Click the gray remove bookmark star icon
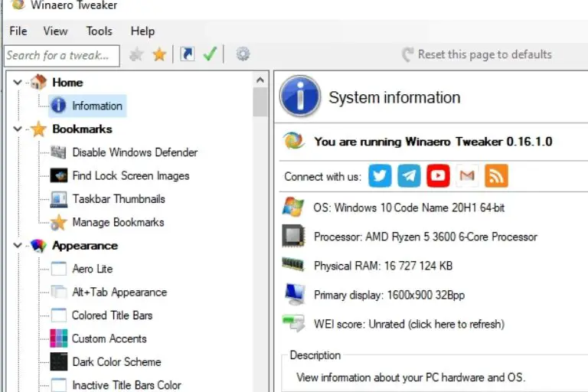 point(136,55)
